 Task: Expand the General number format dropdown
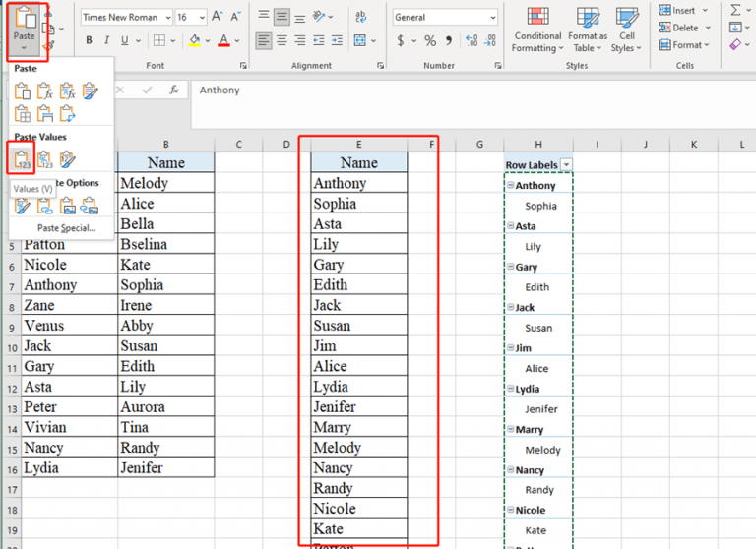tap(478, 18)
